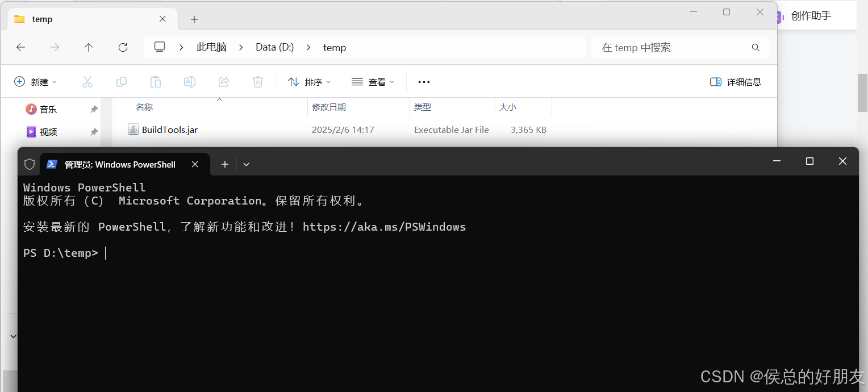Click the 3,365 KB size value
The height and width of the screenshot is (392, 868).
tap(528, 130)
